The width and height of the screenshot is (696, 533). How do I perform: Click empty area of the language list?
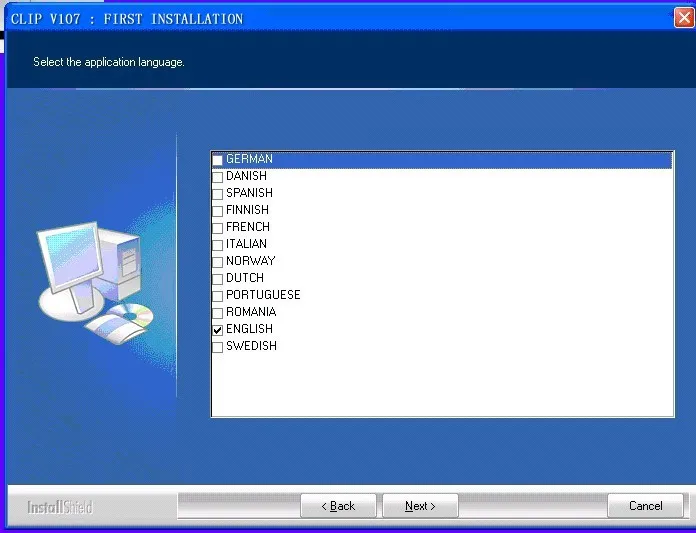tap(443, 384)
